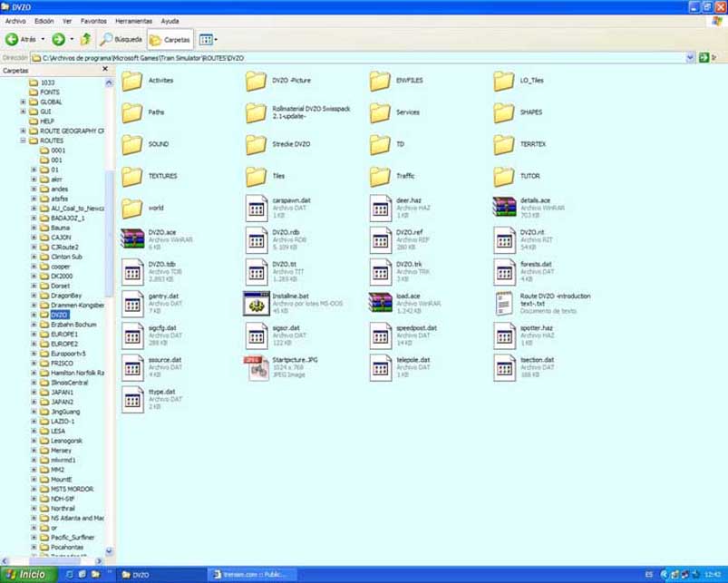The height and width of the screenshot is (583, 728).
Task: Open the Views dropdown in the toolbar
Action: tap(209, 39)
